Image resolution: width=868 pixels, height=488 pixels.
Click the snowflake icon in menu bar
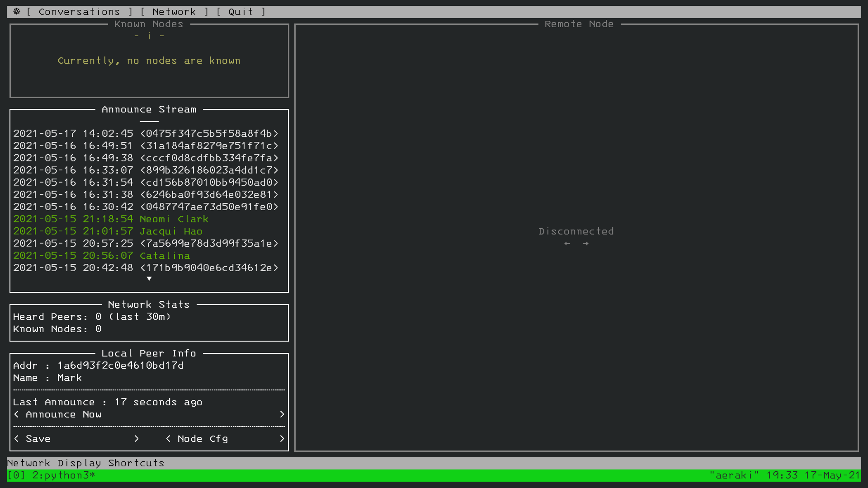click(17, 12)
